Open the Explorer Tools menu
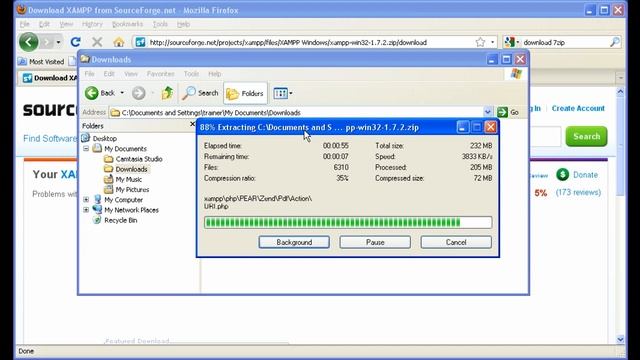This screenshot has height=360, width=640. tap(191, 74)
